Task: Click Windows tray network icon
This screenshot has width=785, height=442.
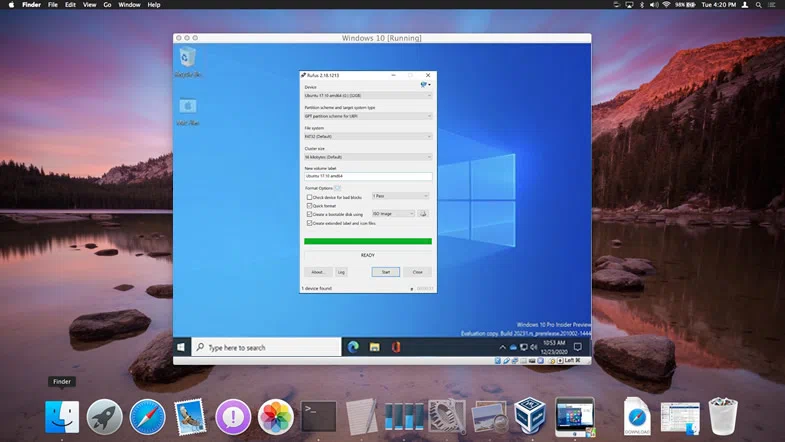Action: (524, 347)
